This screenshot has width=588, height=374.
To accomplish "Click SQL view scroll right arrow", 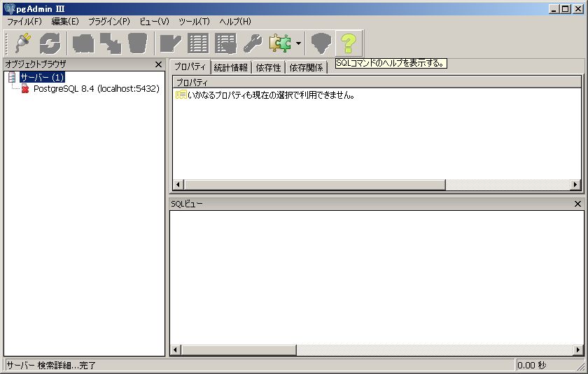I will (578, 350).
